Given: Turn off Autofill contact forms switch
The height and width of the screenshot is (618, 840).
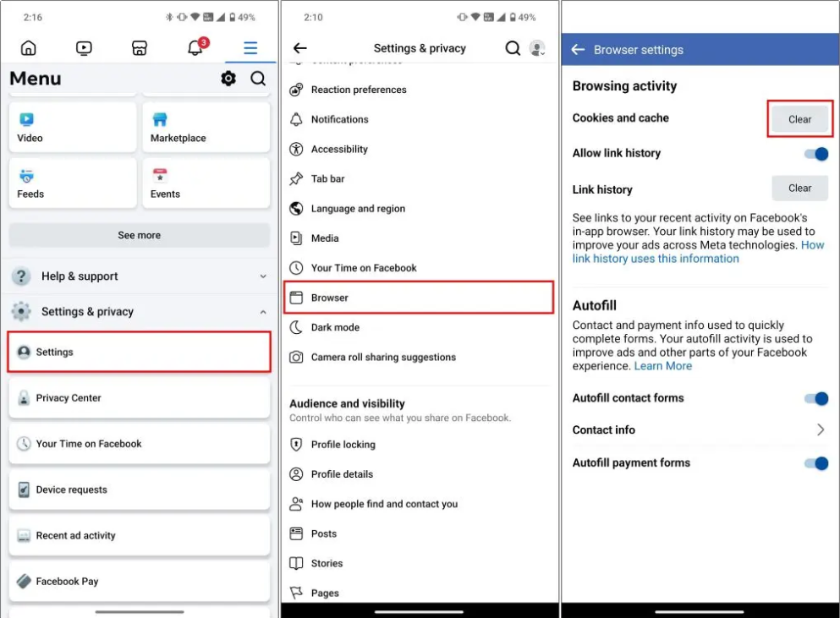Looking at the screenshot, I should (x=815, y=398).
